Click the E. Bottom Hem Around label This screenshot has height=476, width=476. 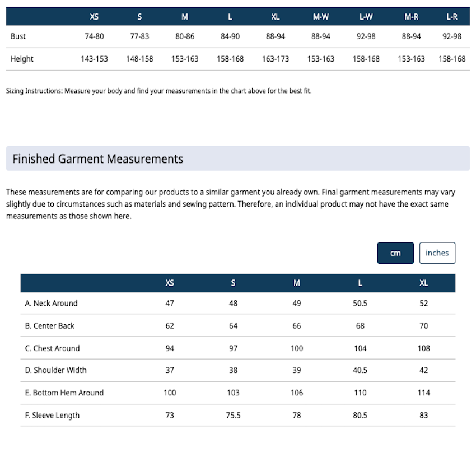point(64,393)
